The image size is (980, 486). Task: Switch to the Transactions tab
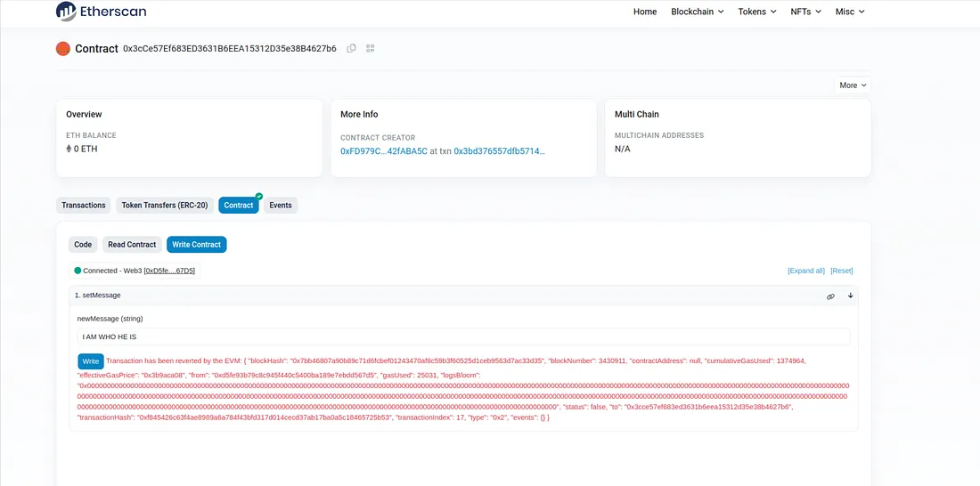[x=84, y=206]
